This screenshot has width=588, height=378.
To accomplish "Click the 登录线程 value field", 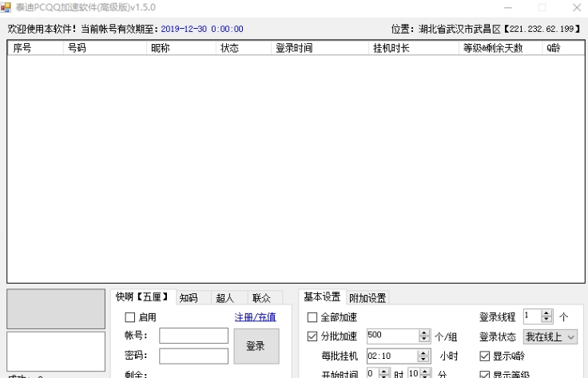I will 533,316.
